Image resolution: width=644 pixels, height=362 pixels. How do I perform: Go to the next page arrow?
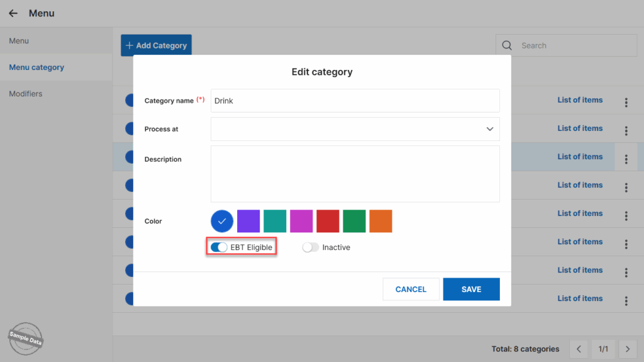[x=627, y=349]
